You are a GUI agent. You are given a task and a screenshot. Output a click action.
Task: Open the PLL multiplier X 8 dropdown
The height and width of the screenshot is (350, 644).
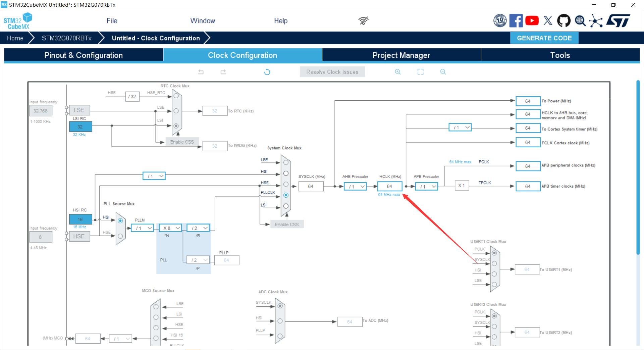(170, 228)
